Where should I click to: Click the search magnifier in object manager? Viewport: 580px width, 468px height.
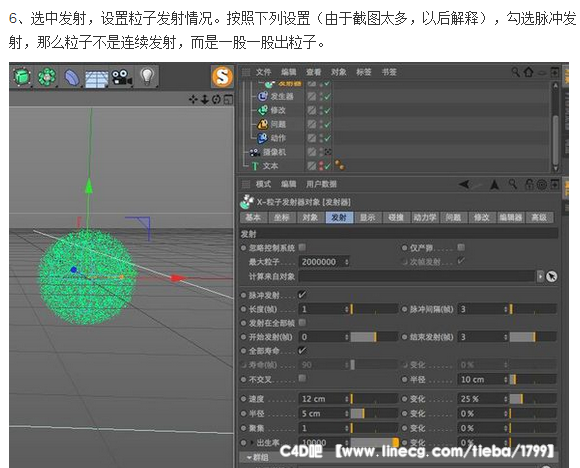[x=515, y=71]
